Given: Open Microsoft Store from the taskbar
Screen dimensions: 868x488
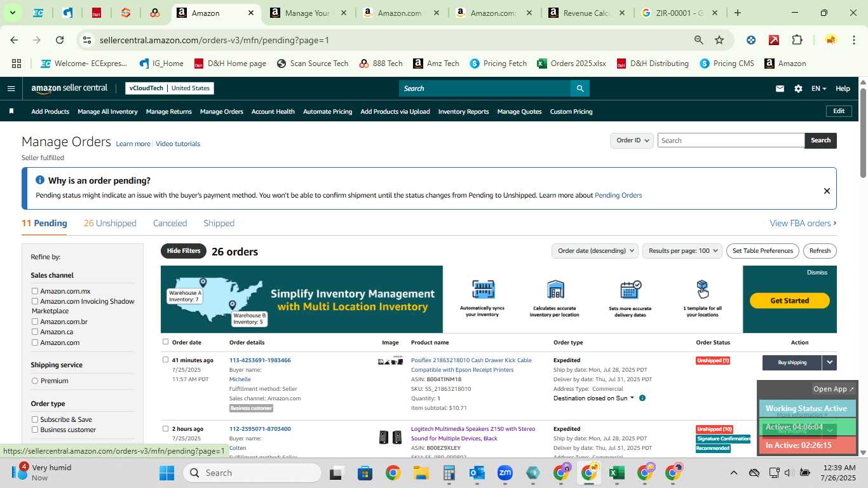Looking at the screenshot, I should (x=365, y=473).
